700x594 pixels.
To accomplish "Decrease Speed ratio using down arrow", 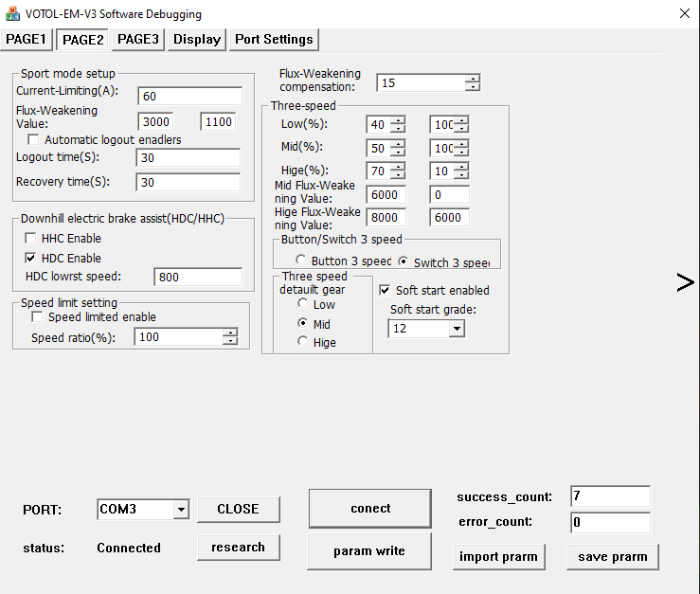I will (229, 341).
